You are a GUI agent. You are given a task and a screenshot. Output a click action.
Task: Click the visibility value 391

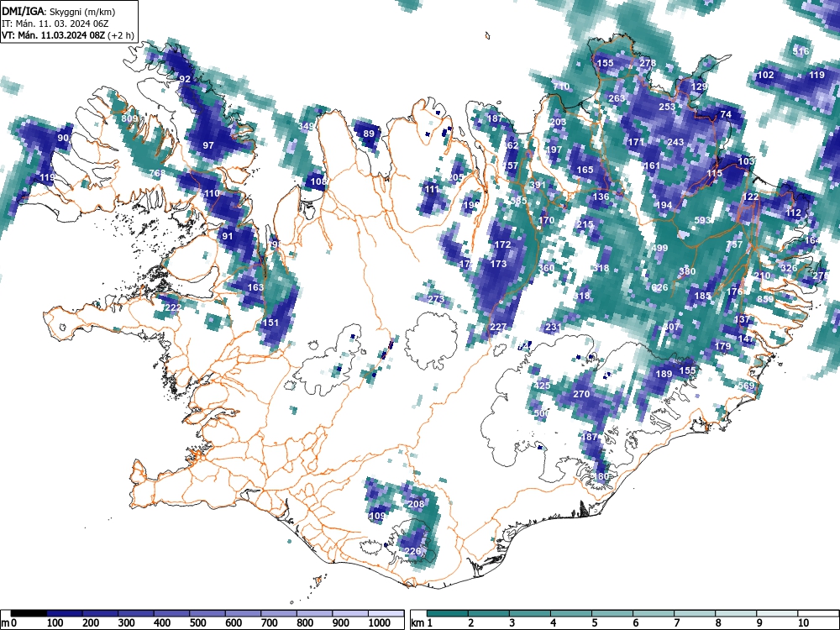(538, 185)
